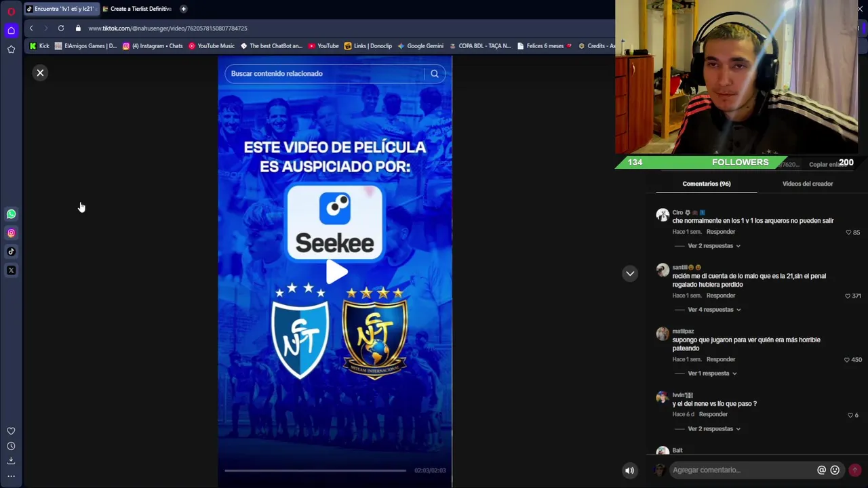Open 'The best ChatBot an...' bookmark
The image size is (868, 488).
(x=271, y=46)
